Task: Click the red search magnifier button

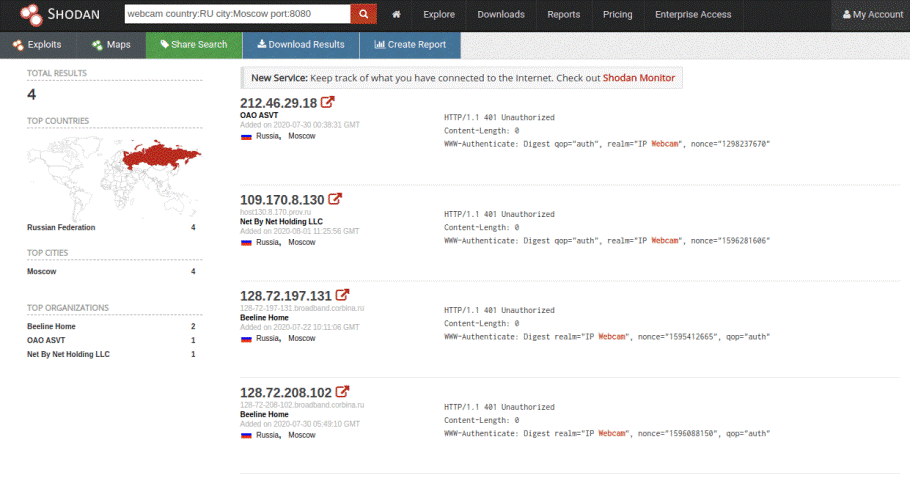Action: [363, 14]
